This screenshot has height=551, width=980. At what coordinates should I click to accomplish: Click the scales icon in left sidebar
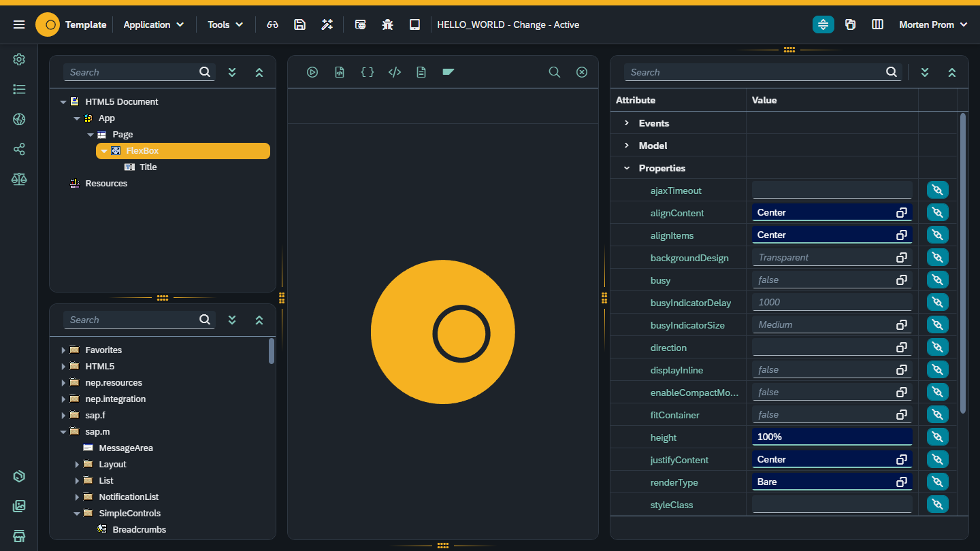pos(19,179)
